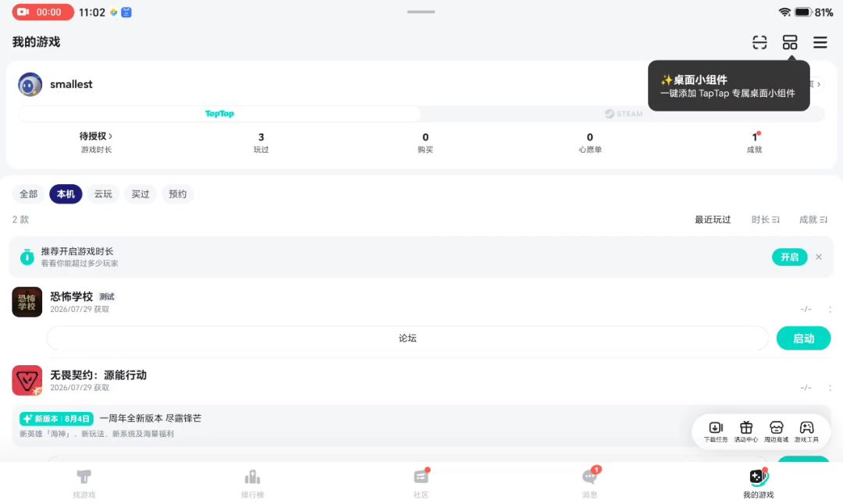The image size is (843, 504).
Task: Open the hamburger menu icon
Action: tap(820, 42)
